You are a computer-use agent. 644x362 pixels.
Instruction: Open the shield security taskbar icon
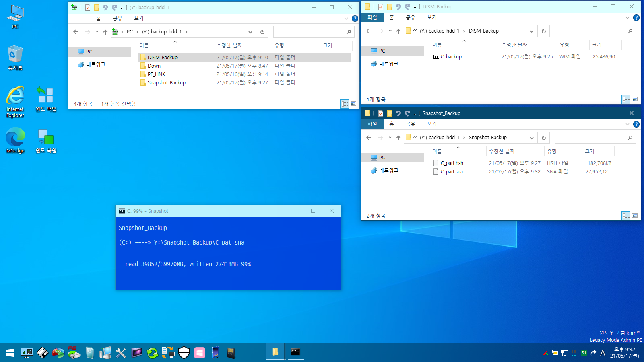coord(184,353)
